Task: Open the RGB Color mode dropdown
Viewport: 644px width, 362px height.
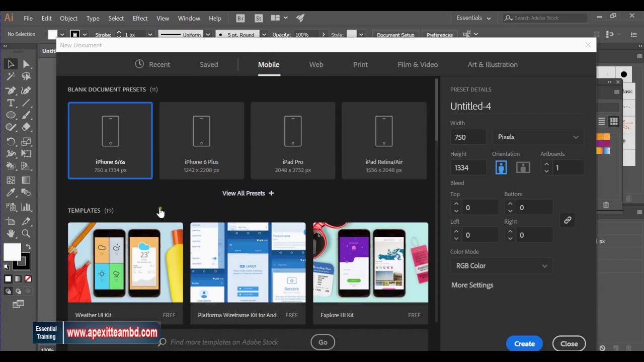Action: 501,266
